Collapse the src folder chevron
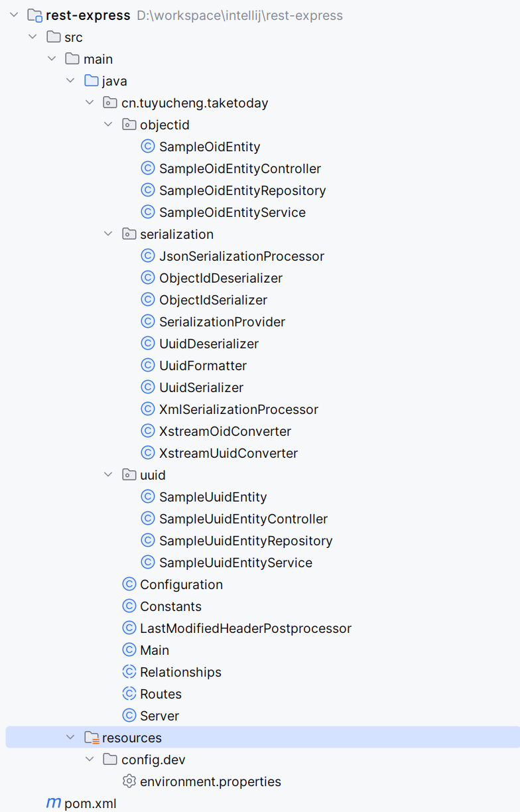 (x=32, y=37)
